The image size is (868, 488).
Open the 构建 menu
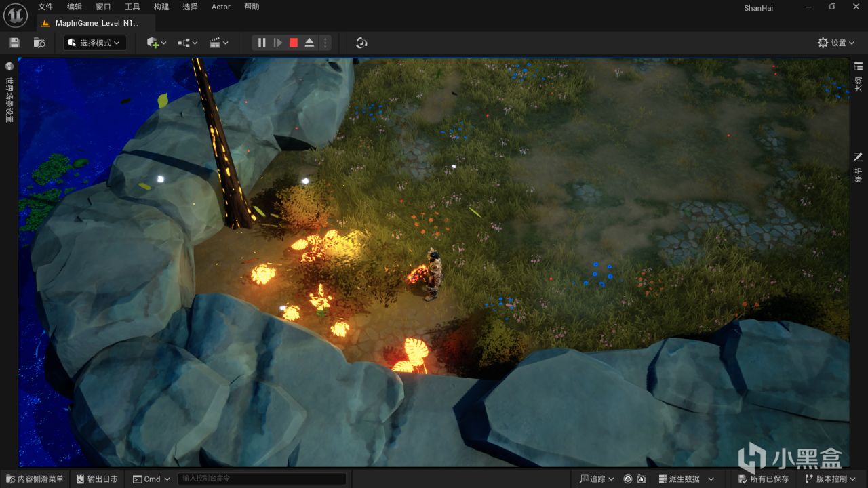tap(161, 7)
